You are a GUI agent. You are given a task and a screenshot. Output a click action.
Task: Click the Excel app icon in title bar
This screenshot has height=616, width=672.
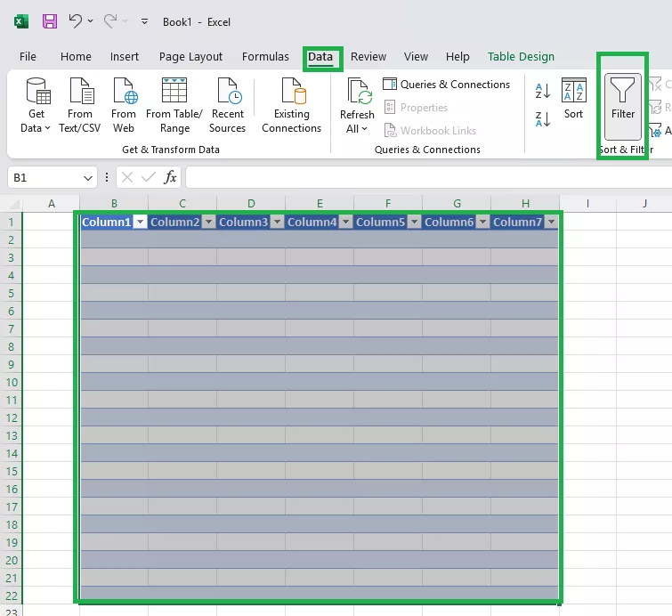(21, 21)
